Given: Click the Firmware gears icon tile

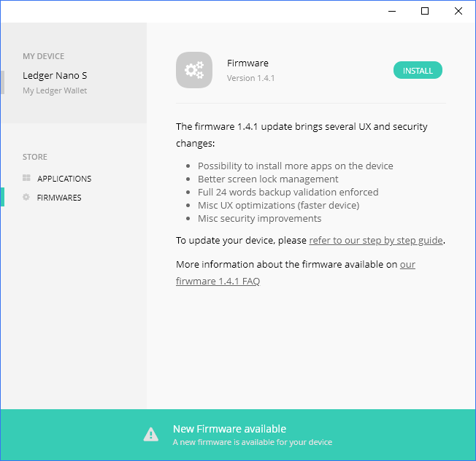Looking at the screenshot, I should coord(194,70).
